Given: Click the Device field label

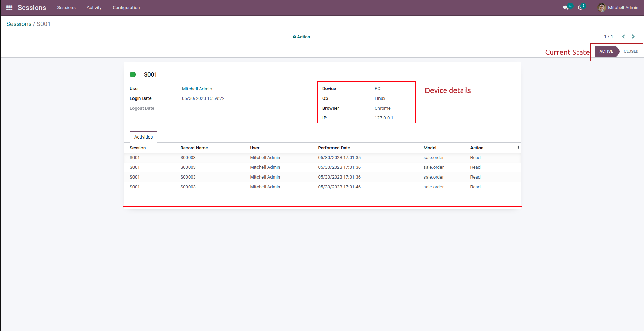Looking at the screenshot, I should [329, 89].
